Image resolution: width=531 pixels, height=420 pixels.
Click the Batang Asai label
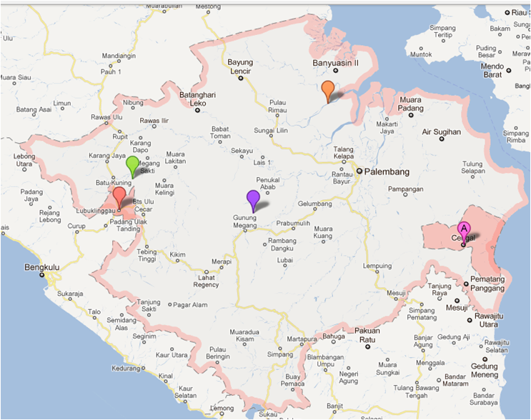tap(34, 110)
